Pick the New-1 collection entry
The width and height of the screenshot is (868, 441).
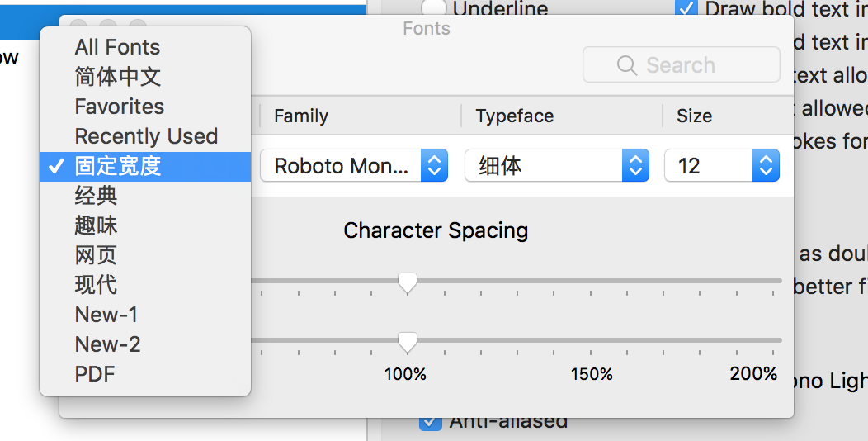click(106, 315)
